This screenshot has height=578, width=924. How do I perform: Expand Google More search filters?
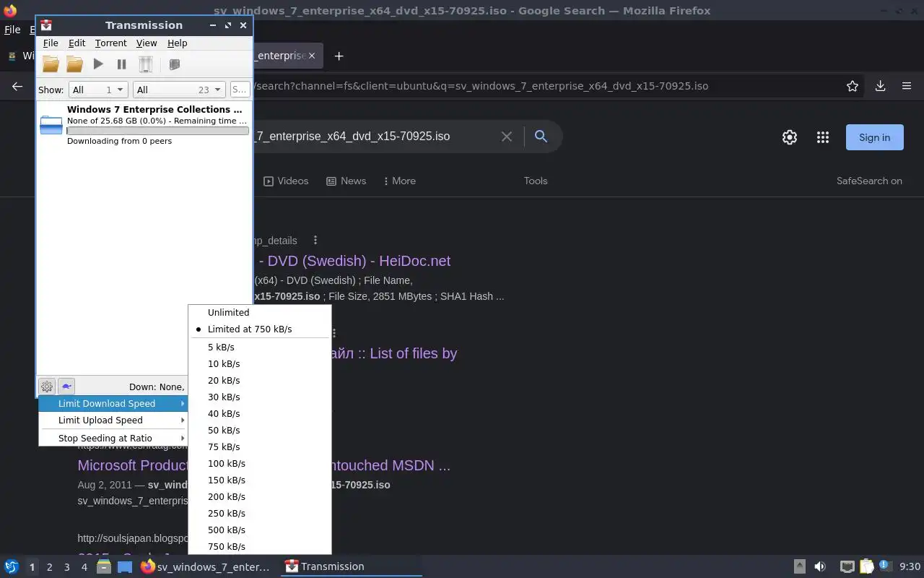(x=399, y=181)
